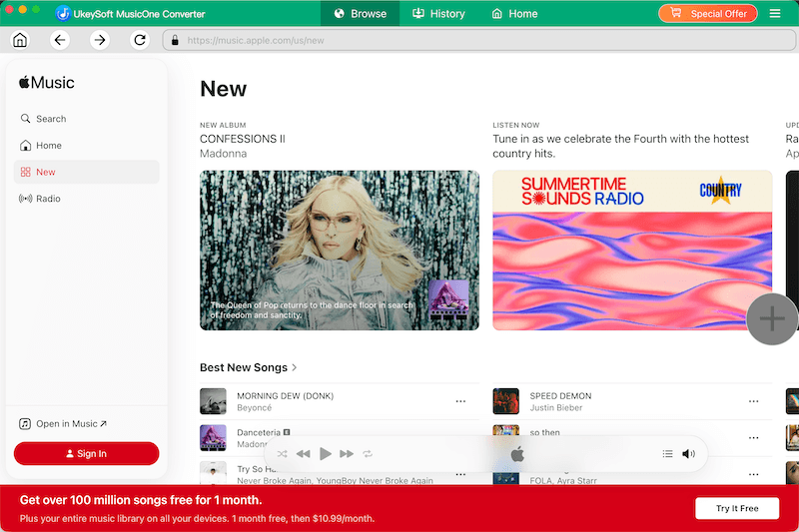This screenshot has width=799, height=532.
Task: Select Radio in the Apple Music sidebar
Action: [x=86, y=199]
